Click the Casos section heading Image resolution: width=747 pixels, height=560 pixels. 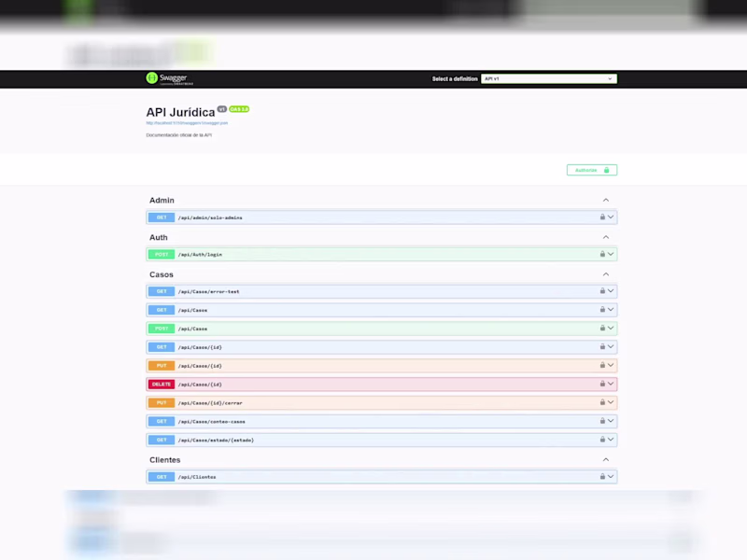coord(162,274)
